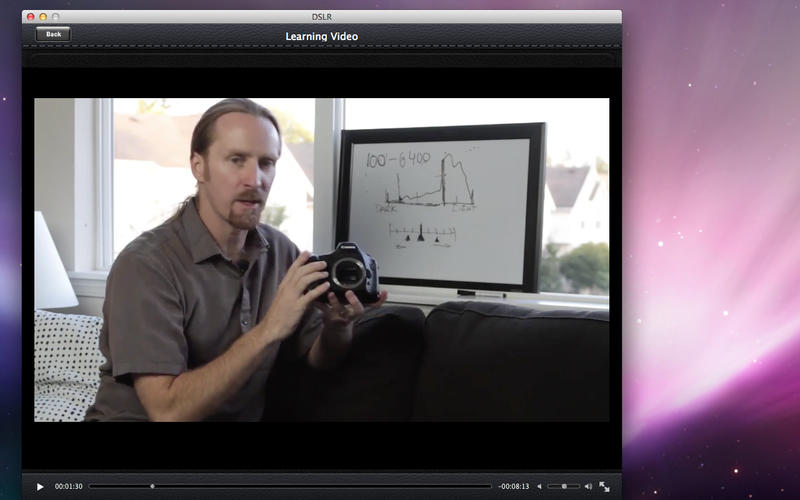
Task: Click the remaining time -00:08:13
Action: [513, 486]
